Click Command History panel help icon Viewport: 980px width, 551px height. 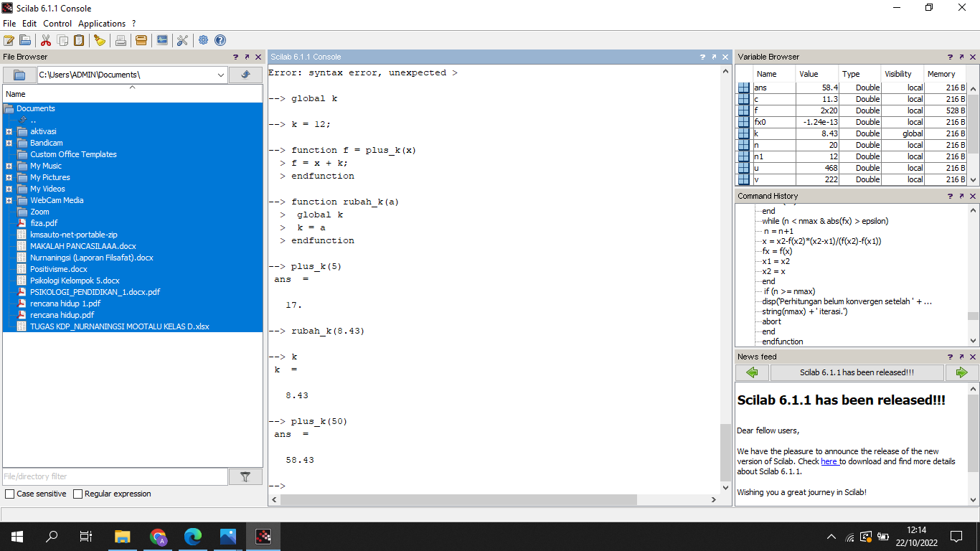click(950, 196)
